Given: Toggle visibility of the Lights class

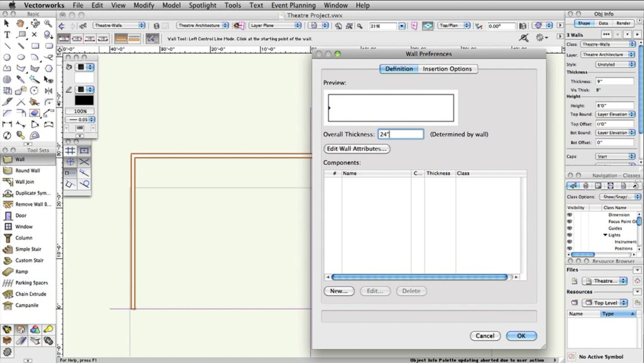Looking at the screenshot, I should click(570, 235).
